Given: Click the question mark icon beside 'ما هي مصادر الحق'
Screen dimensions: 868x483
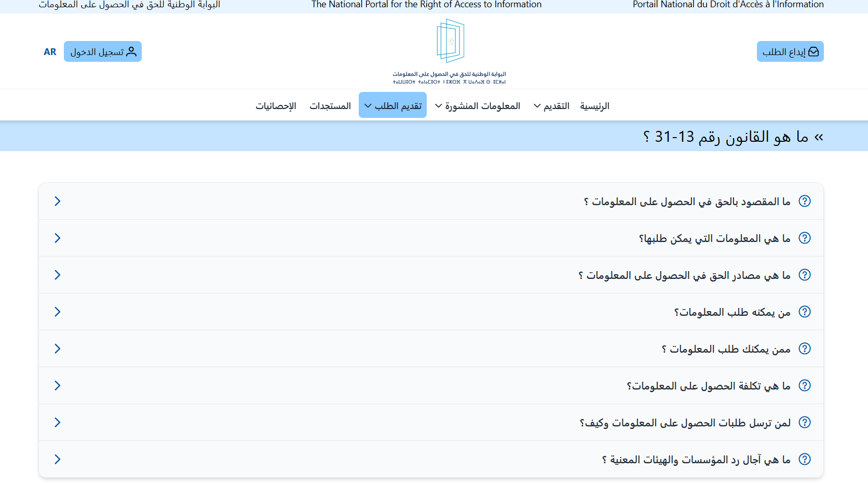Looking at the screenshot, I should point(804,275).
